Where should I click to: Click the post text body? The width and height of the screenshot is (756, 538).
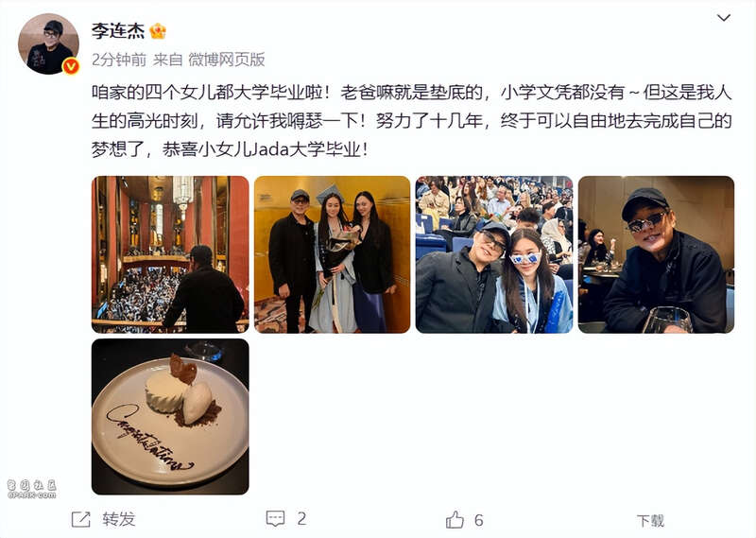(x=412, y=121)
